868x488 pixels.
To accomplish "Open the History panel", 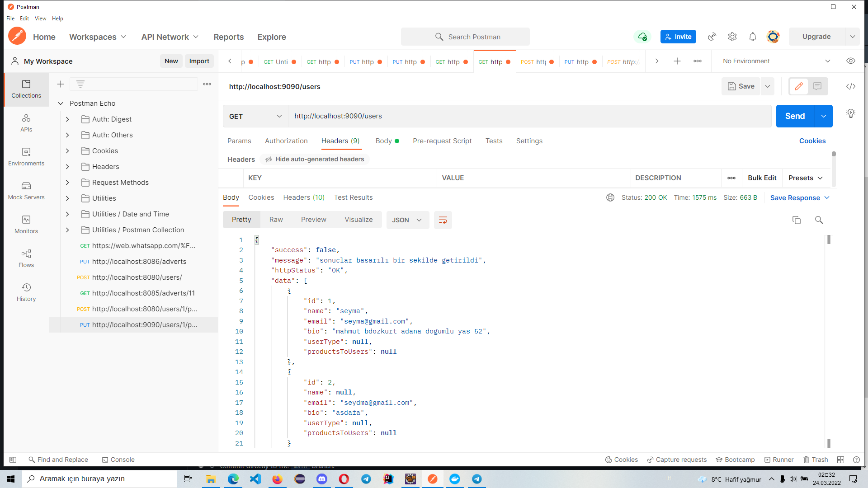I will click(x=26, y=292).
